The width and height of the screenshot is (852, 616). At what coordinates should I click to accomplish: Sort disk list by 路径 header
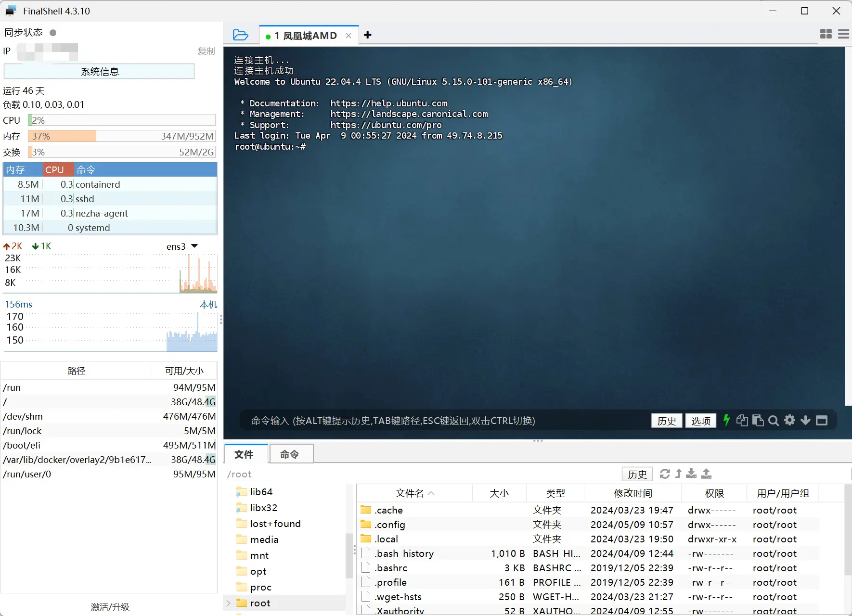(x=76, y=371)
